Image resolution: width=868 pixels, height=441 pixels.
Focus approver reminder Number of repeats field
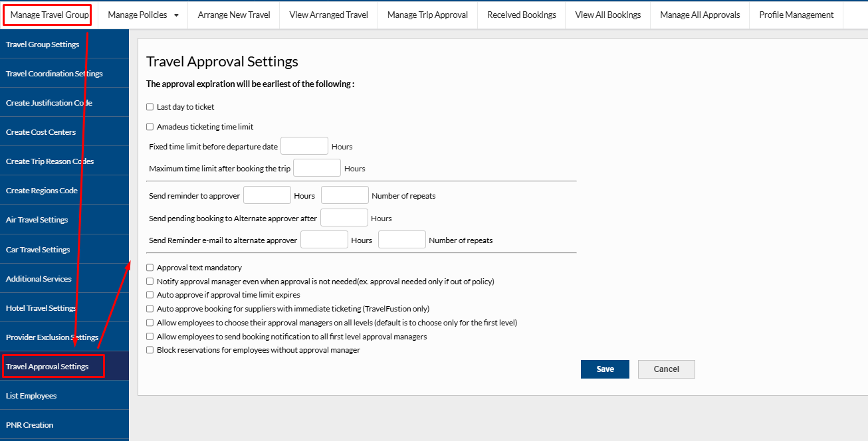(345, 195)
